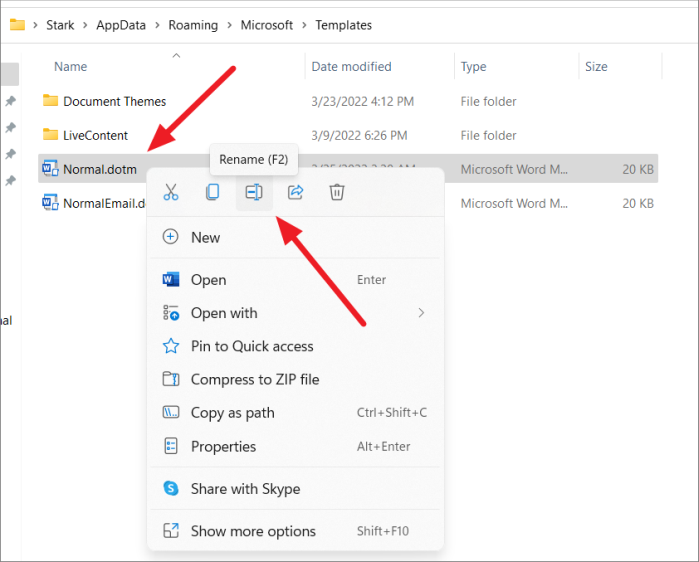
Task: Click the Cut scissors icon
Action: tap(171, 192)
